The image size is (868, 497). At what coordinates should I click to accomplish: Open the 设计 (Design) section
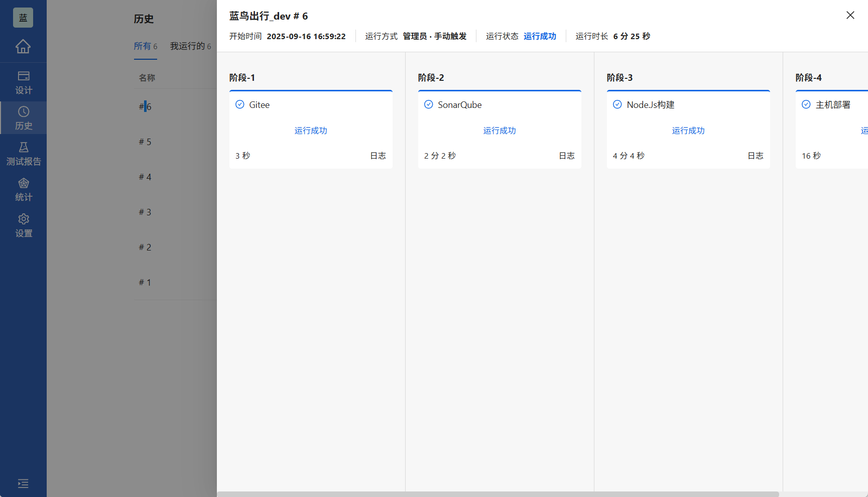coord(23,82)
